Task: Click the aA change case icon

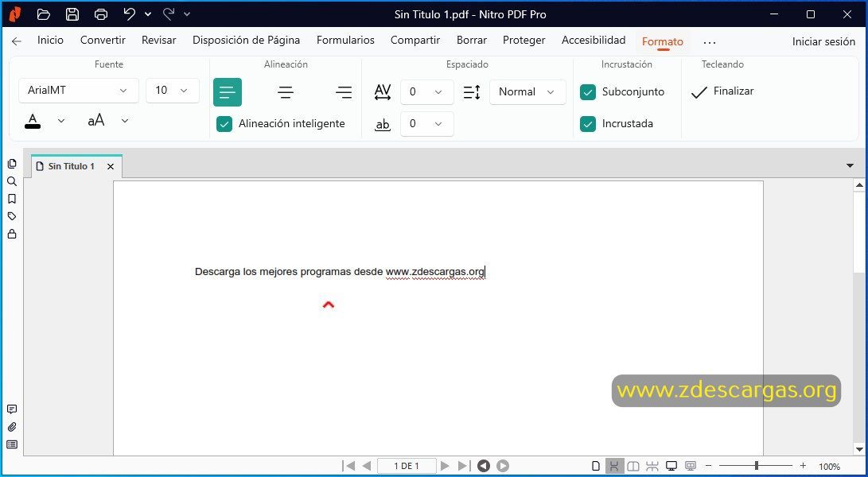Action: point(95,120)
